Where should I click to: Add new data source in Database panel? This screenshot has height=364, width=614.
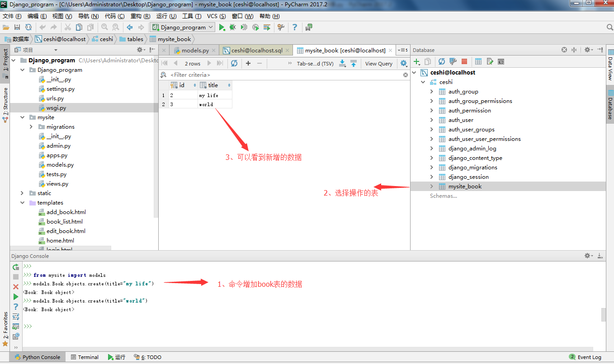(x=417, y=61)
